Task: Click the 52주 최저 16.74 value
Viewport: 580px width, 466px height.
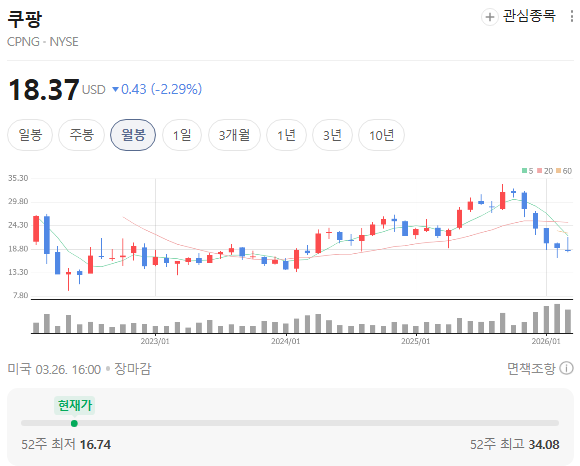Action: (66, 444)
